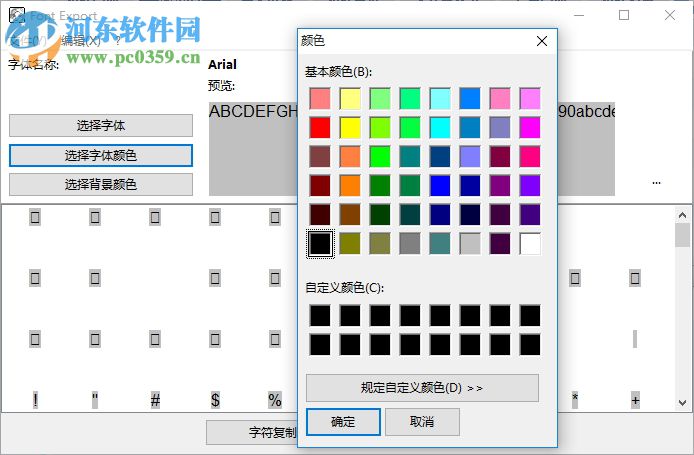Open the 编辑(X) menu
Image resolution: width=694 pixels, height=455 pixels.
(x=81, y=41)
